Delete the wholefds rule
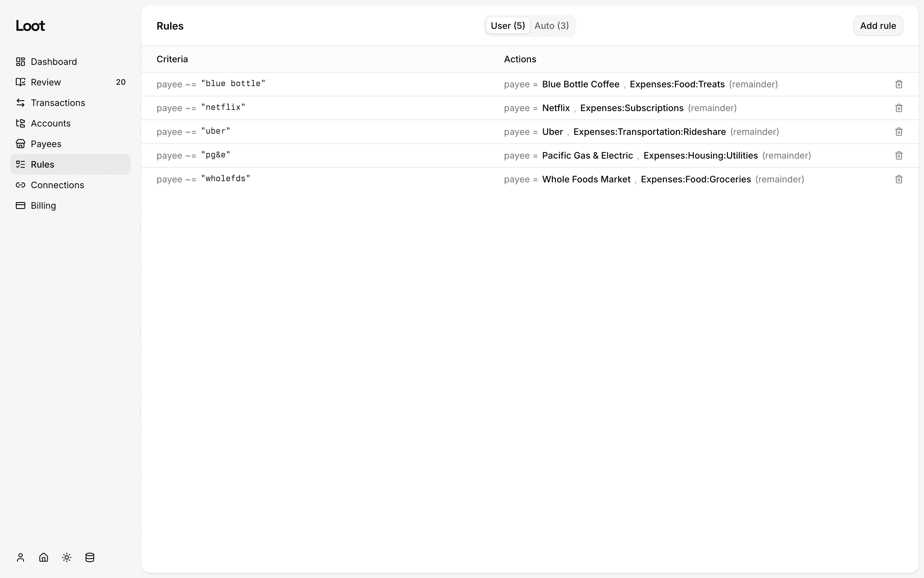The width and height of the screenshot is (924, 578). pos(899,179)
